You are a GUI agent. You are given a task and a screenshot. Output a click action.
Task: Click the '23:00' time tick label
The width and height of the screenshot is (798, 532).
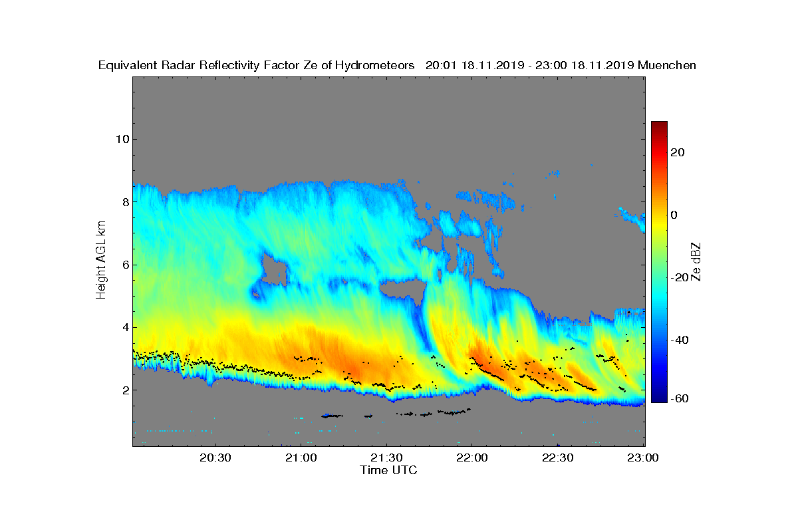(x=643, y=458)
